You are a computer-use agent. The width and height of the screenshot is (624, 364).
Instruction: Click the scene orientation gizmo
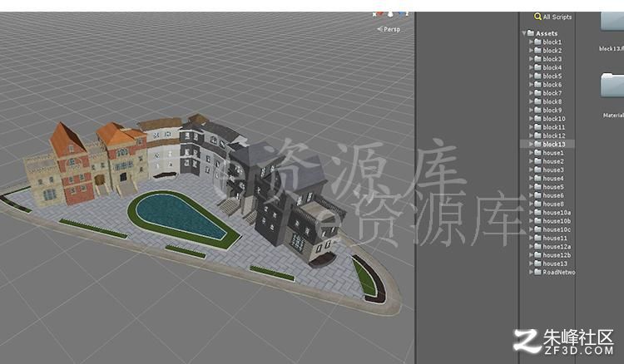point(391,14)
